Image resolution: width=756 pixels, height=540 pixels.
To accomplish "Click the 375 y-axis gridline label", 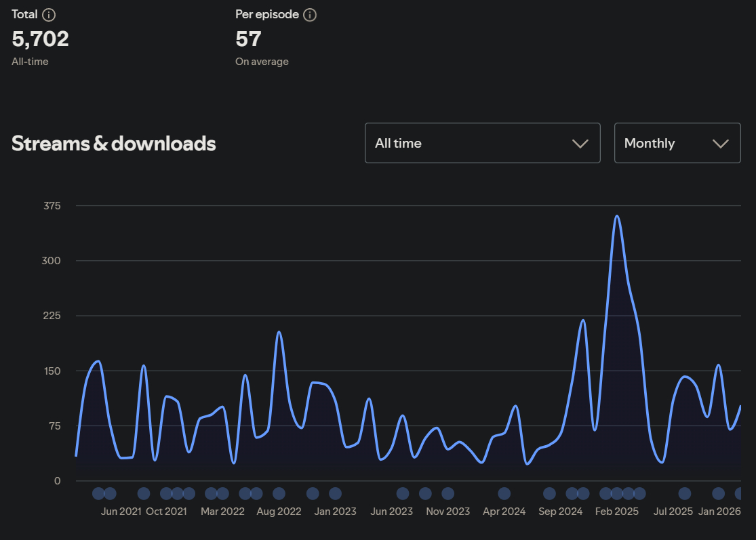I will coord(51,206).
